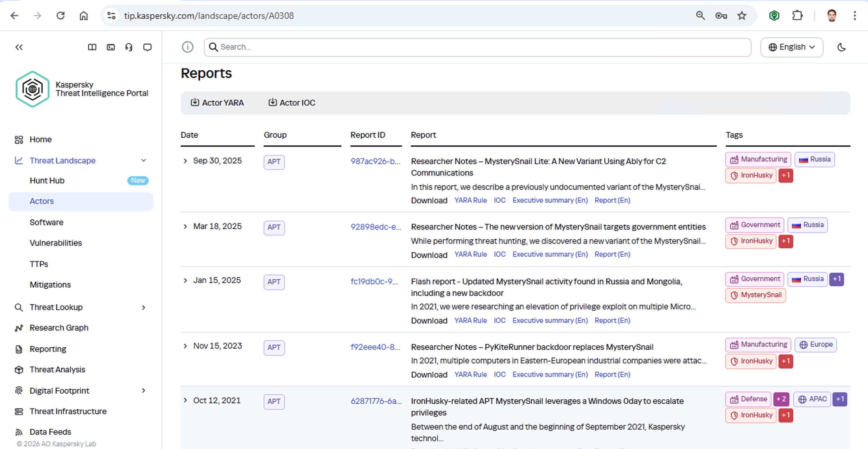Image resolution: width=868 pixels, height=449 pixels.
Task: Download the Actor IOC file
Action: (x=292, y=103)
